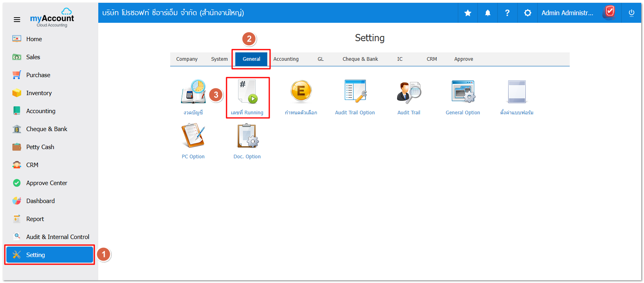This screenshot has height=283, width=644.
Task: Toggle the hamburger sidebar menu
Action: coord(17,20)
